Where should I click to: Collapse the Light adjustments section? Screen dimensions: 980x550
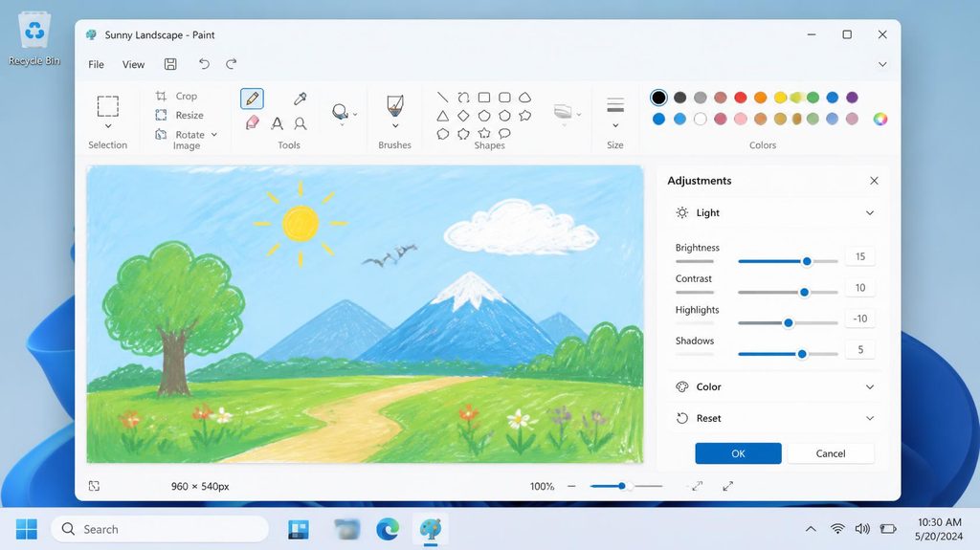pyautogui.click(x=869, y=212)
